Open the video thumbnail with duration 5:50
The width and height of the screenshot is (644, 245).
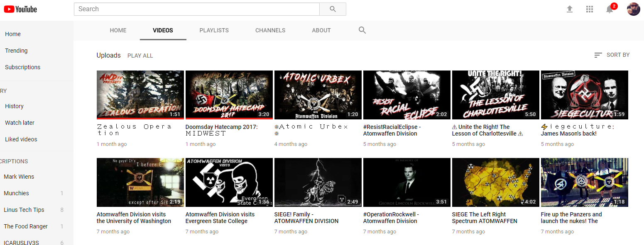[495, 95]
